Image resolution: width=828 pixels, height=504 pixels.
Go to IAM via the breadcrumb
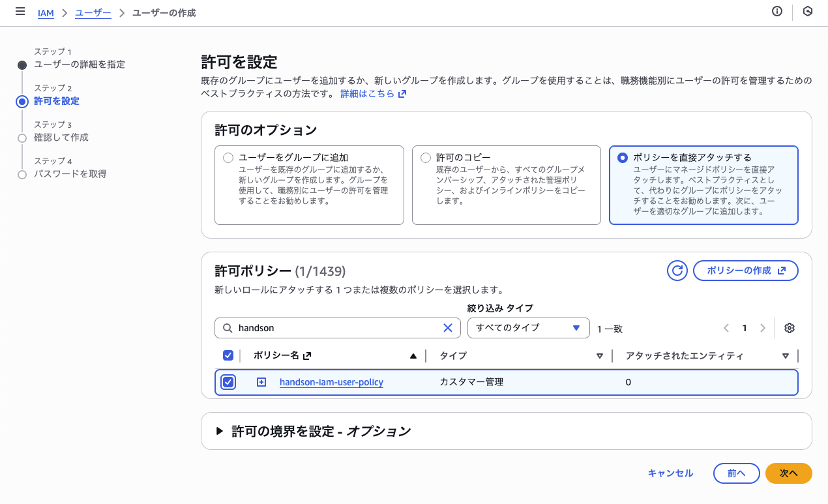(46, 12)
